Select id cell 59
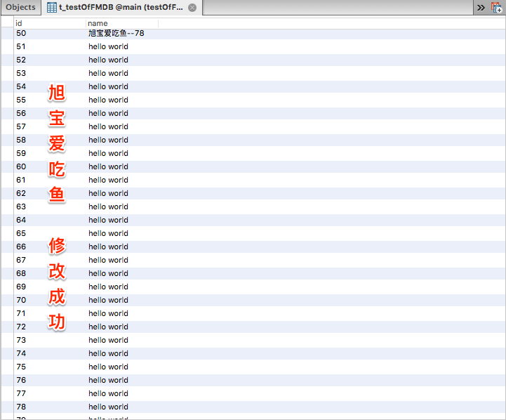506x420 pixels. tap(21, 153)
